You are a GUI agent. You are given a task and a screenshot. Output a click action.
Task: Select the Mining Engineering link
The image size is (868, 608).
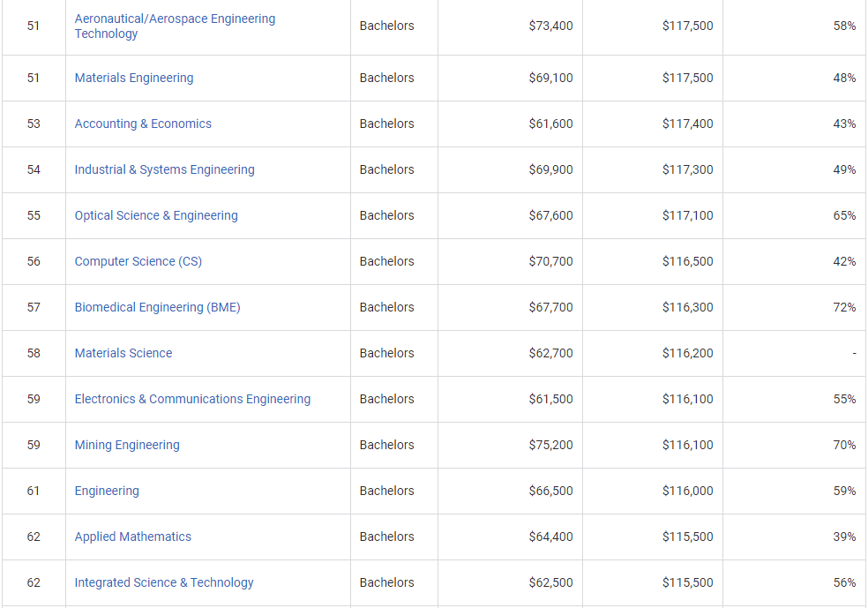pyautogui.click(x=127, y=445)
